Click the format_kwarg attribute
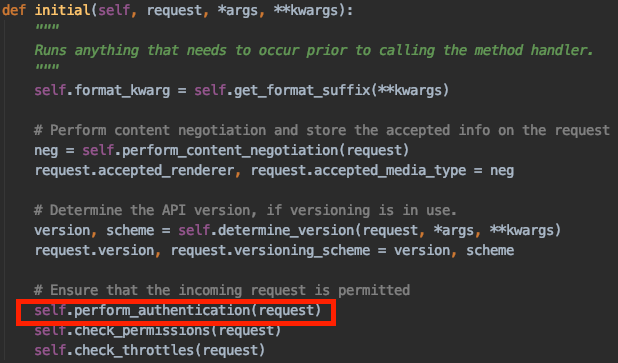 pyautogui.click(x=122, y=90)
